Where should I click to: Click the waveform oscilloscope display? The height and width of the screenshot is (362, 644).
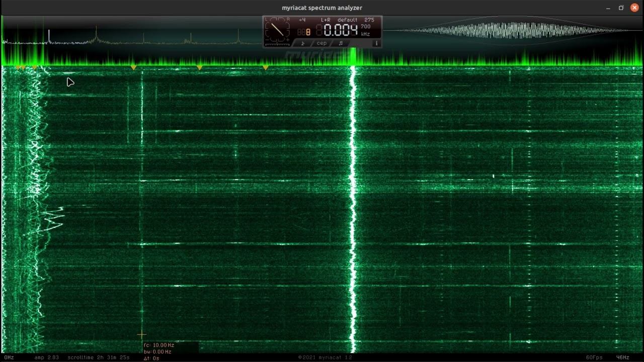[x=512, y=30]
